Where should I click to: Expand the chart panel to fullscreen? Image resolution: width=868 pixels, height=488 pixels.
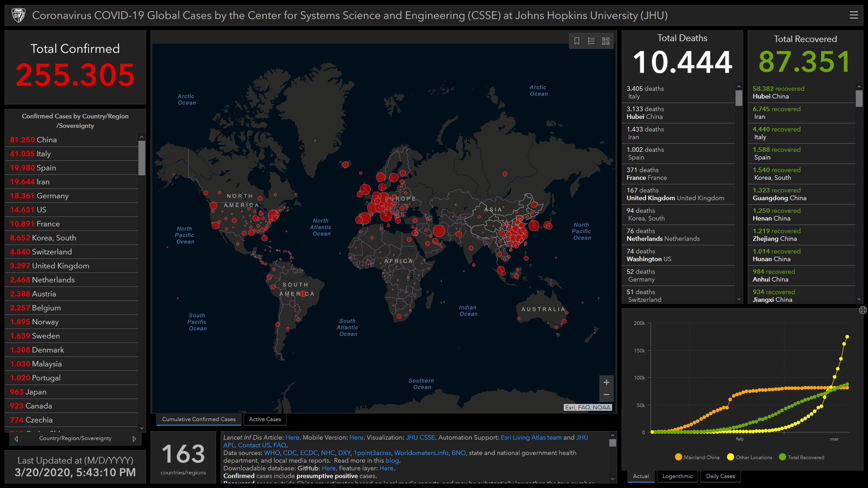pyautogui.click(x=863, y=310)
